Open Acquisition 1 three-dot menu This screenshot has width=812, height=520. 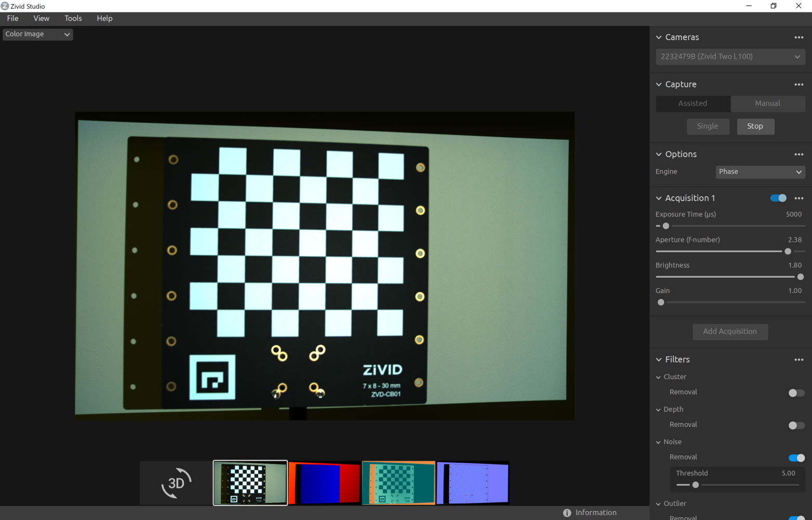(798, 198)
